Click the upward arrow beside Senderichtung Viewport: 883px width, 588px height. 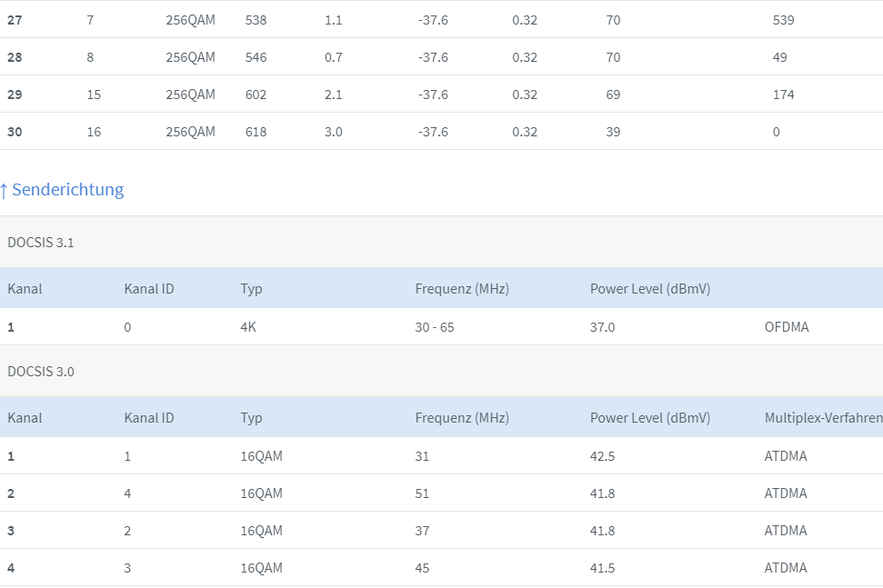click(4, 192)
